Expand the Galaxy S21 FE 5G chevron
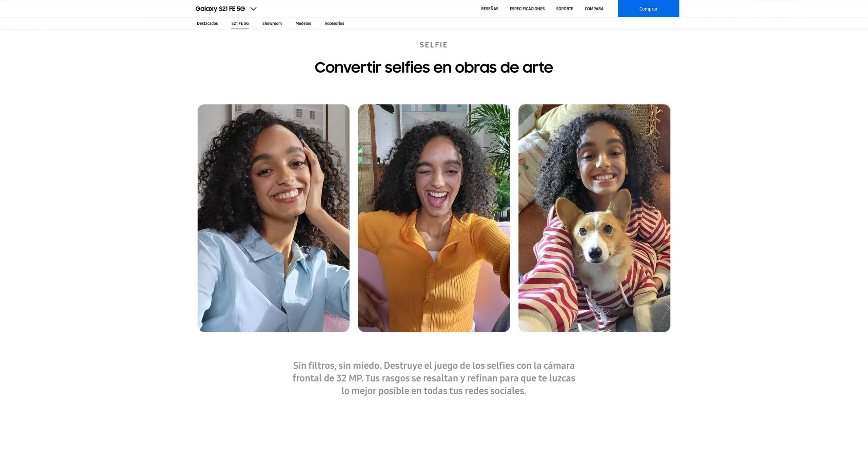This screenshot has height=451, width=868. click(253, 9)
